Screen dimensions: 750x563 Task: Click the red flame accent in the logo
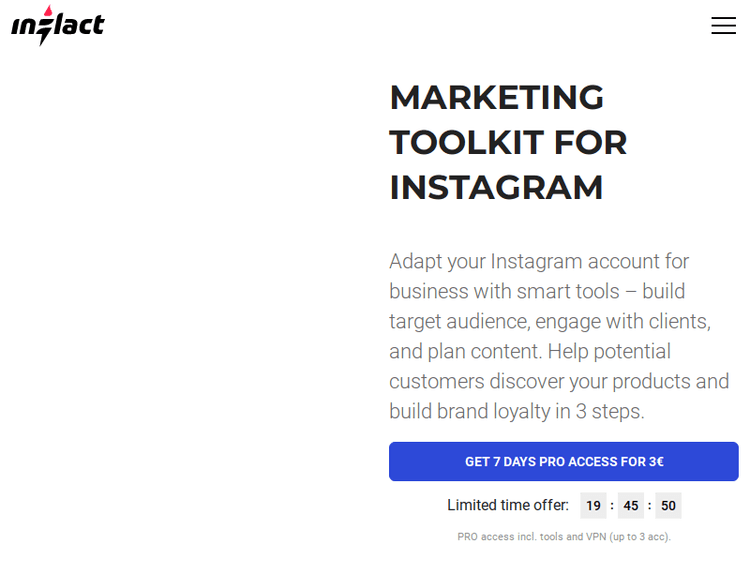tap(48, 11)
